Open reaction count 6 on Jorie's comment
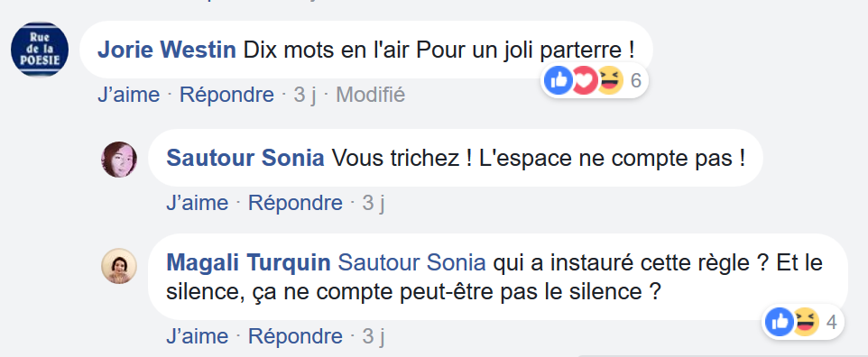The height and width of the screenshot is (357, 868). pyautogui.click(x=635, y=81)
